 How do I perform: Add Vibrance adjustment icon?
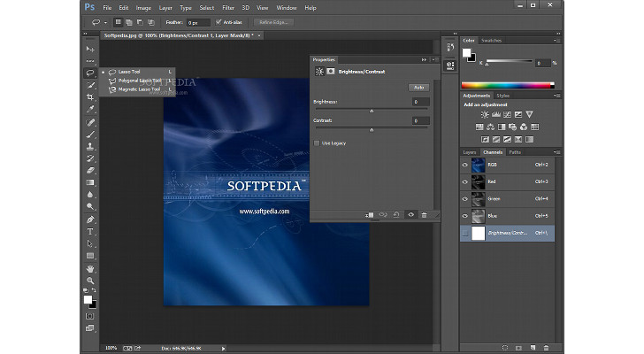529,114
